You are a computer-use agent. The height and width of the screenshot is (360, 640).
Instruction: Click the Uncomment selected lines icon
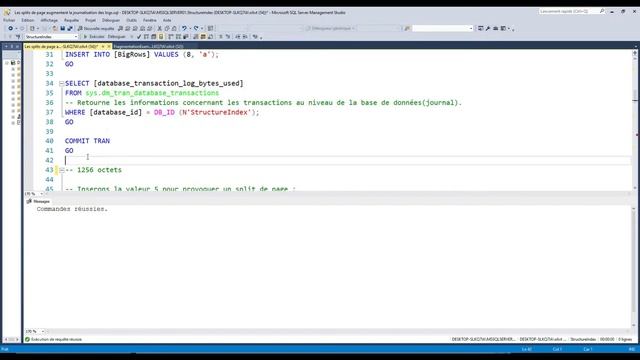tap(228, 37)
